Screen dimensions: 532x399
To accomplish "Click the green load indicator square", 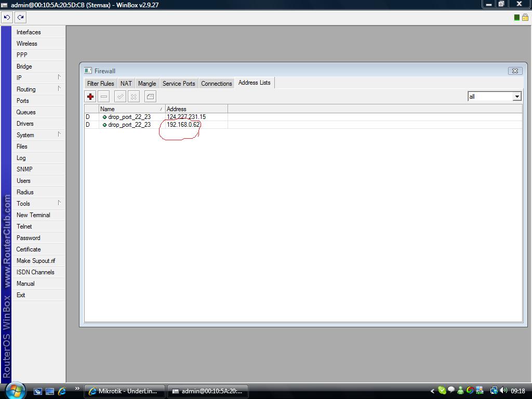I will (517, 18).
